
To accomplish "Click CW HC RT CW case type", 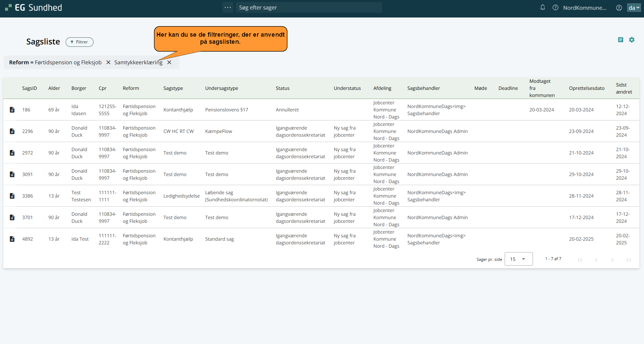I will click(x=179, y=131).
